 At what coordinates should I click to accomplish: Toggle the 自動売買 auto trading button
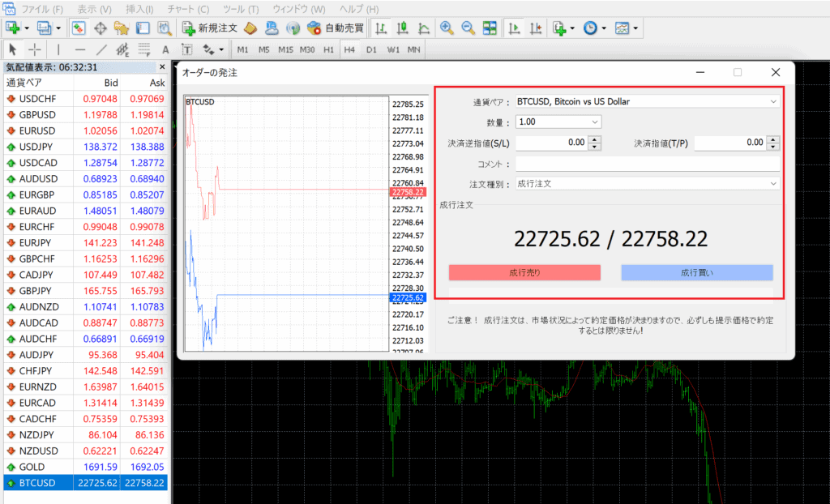pos(336,28)
